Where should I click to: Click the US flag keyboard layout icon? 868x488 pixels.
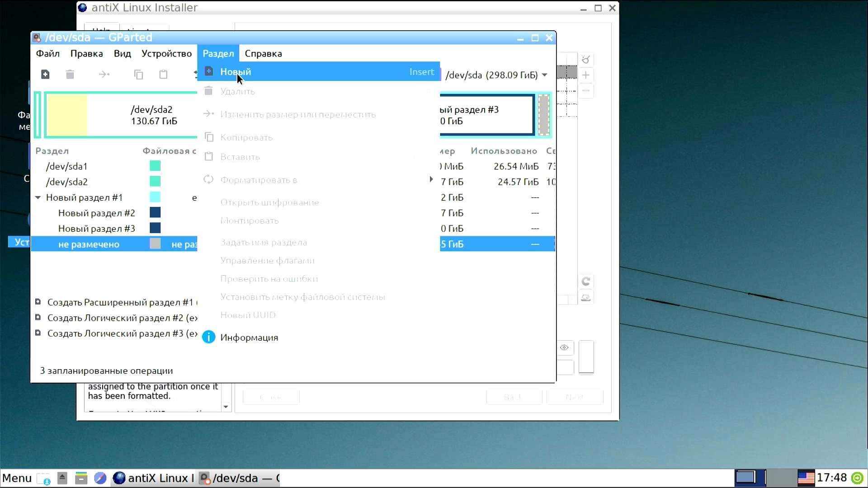(x=806, y=478)
